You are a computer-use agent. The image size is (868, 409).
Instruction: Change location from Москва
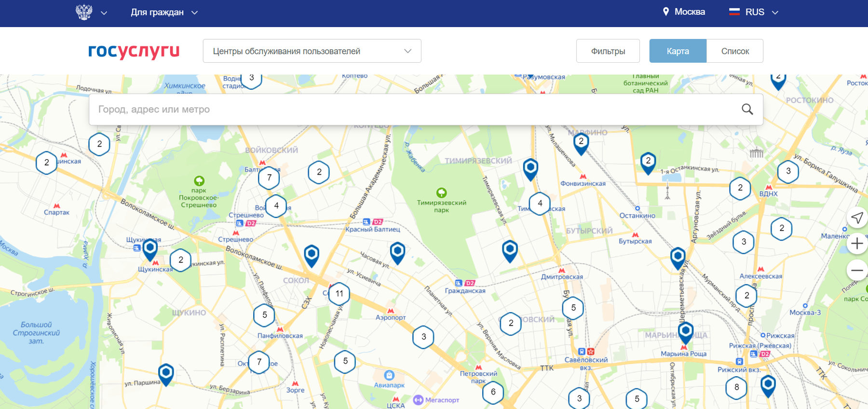684,12
